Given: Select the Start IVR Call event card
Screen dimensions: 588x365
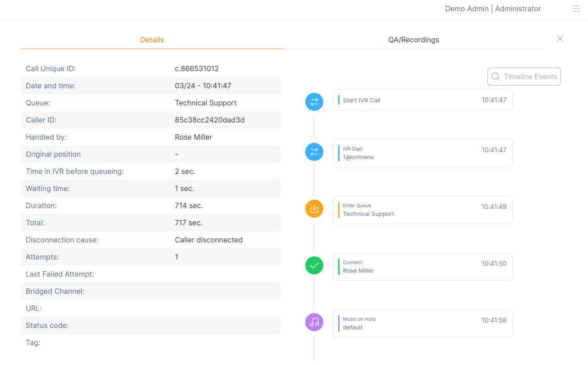Looking at the screenshot, I should coord(422,100).
